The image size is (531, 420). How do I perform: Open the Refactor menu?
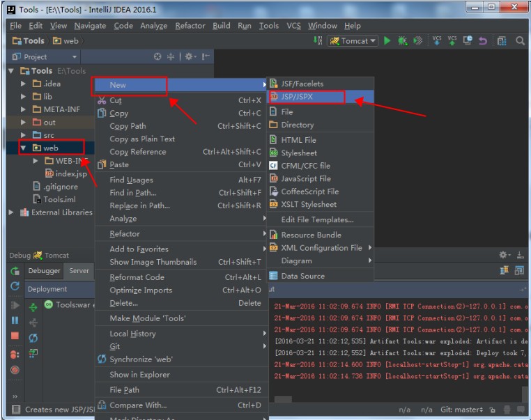coord(190,26)
